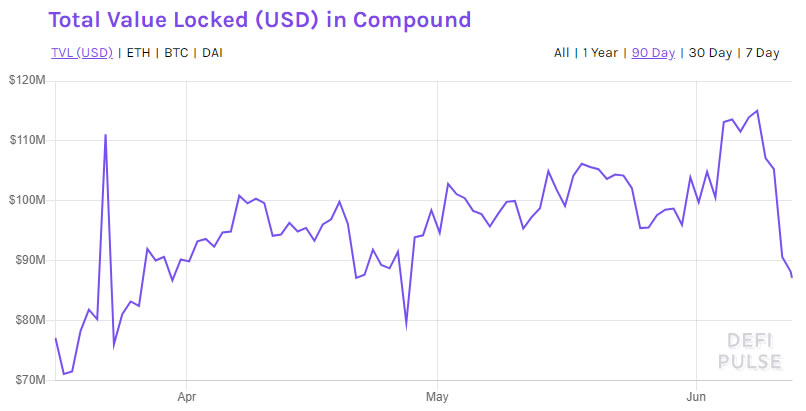The width and height of the screenshot is (806, 411).
Task: Click the $70M y-axis label
Action: coord(27,380)
